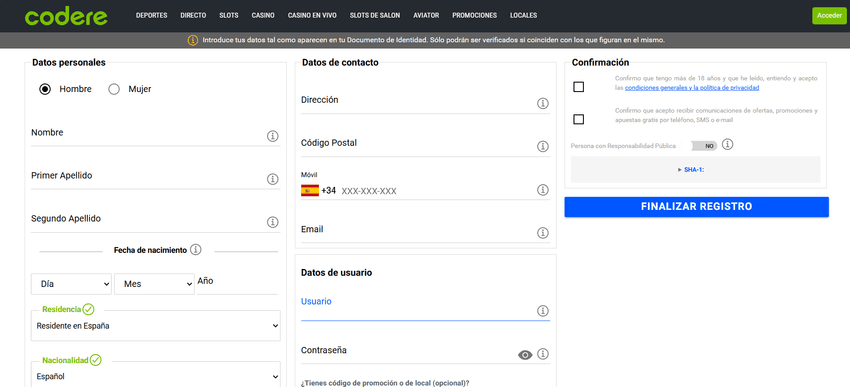The image size is (850, 387).
Task: Open info icon for Contraseña field
Action: pos(543,354)
